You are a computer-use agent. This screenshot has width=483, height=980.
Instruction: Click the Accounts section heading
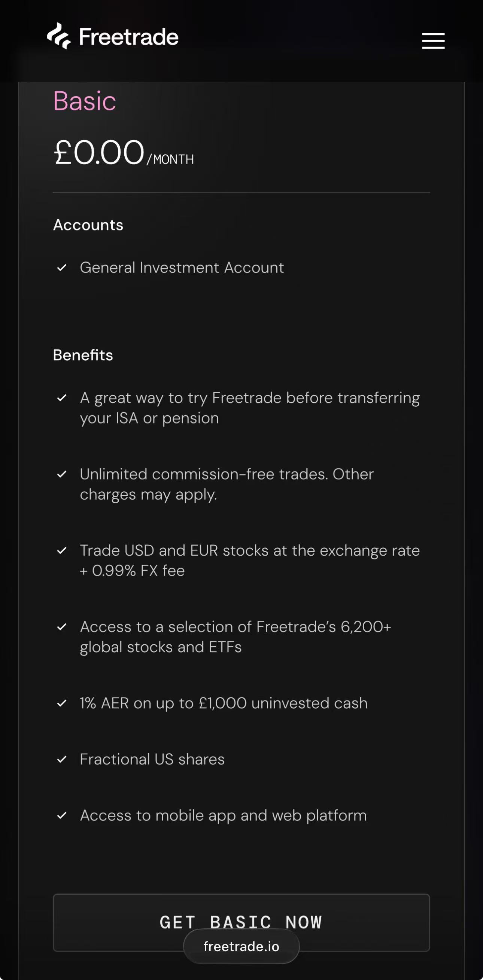[x=88, y=225]
